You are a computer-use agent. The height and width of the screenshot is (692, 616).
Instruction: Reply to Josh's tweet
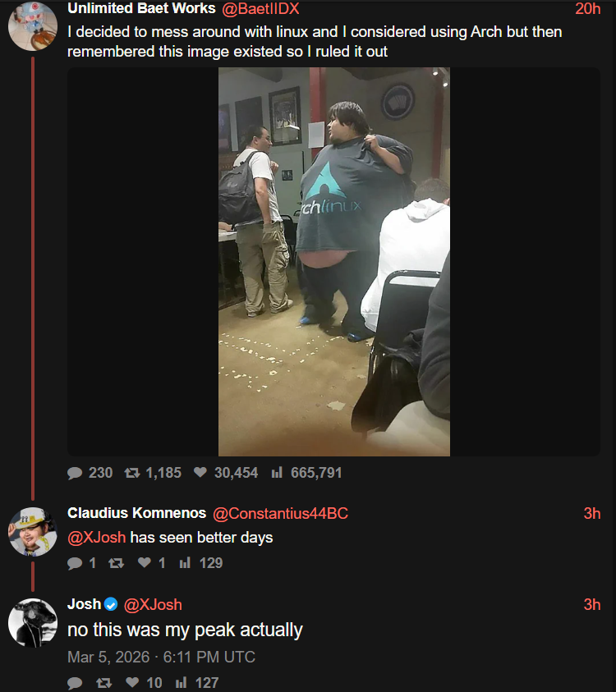[75, 683]
